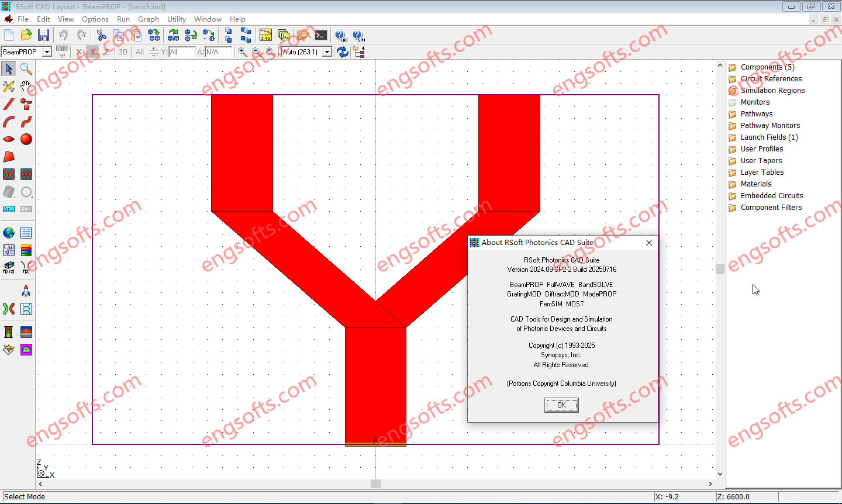The height and width of the screenshot is (504, 842).
Task: Select the red lens shape tool
Action: (x=9, y=139)
